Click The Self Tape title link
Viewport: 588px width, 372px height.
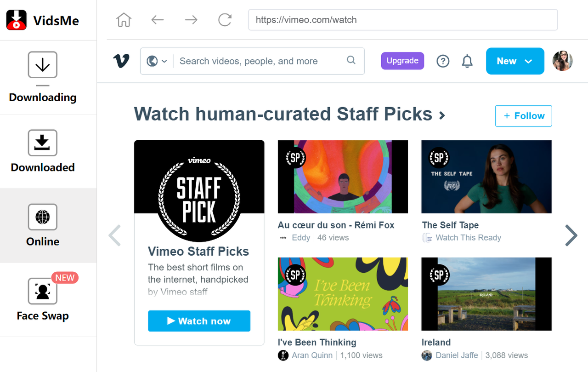(x=450, y=225)
